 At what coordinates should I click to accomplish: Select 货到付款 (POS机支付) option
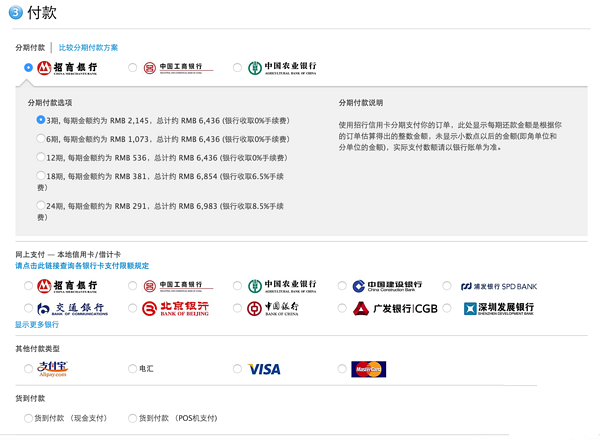[132, 418]
